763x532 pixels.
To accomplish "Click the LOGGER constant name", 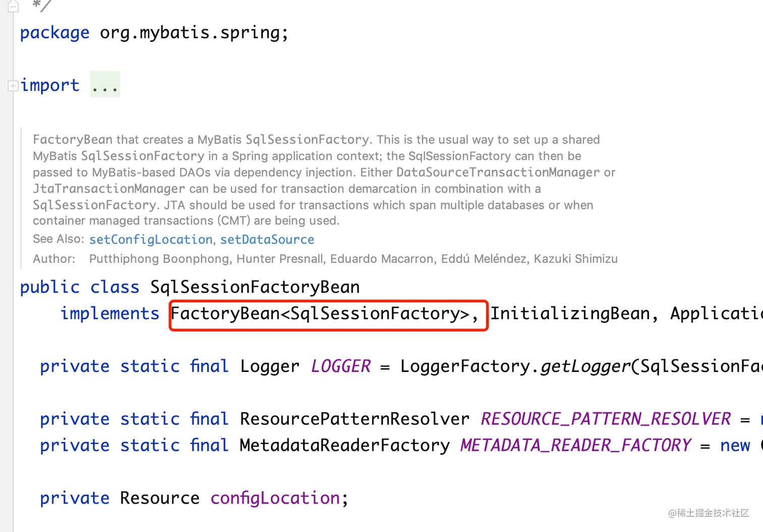I will pos(341,366).
